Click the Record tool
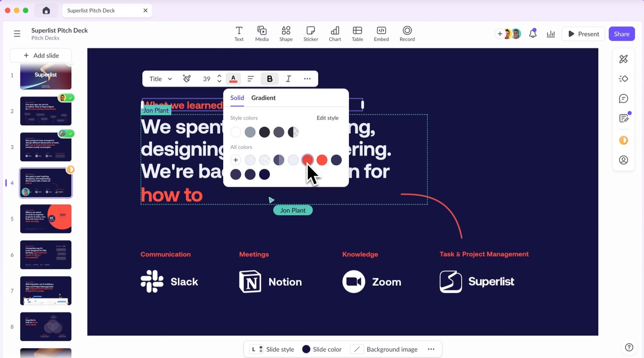Screen dimensions: 644x358 coord(407,33)
